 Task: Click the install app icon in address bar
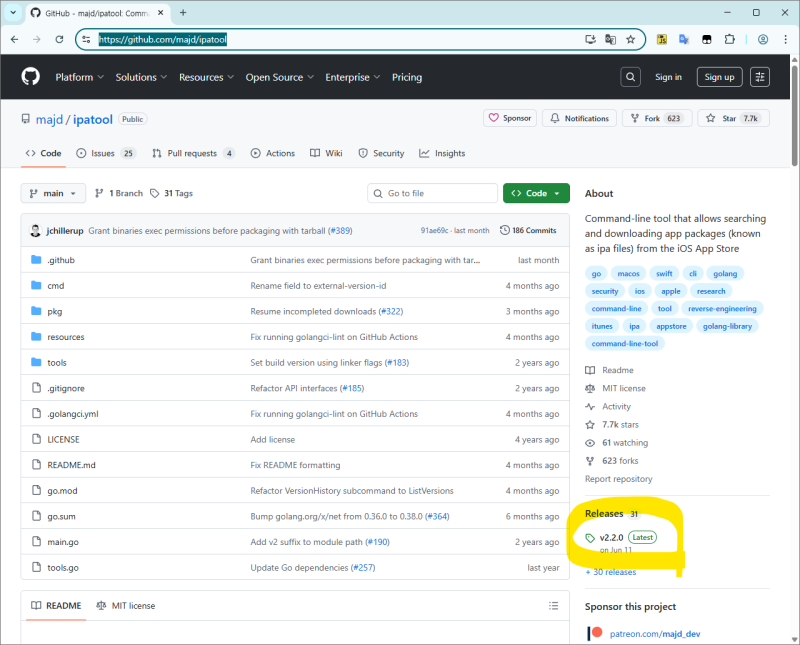tap(590, 39)
